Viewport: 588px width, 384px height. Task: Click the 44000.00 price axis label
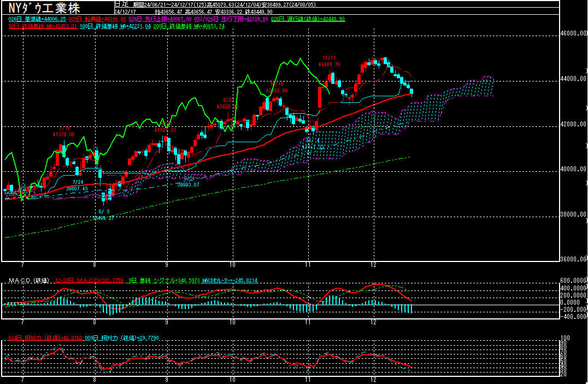574,79
